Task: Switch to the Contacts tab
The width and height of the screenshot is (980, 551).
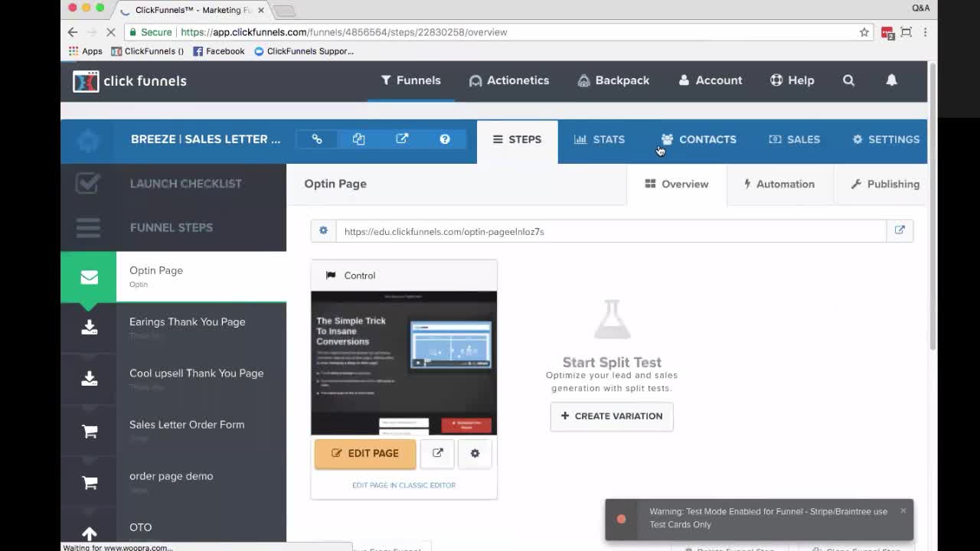Action: 699,139
